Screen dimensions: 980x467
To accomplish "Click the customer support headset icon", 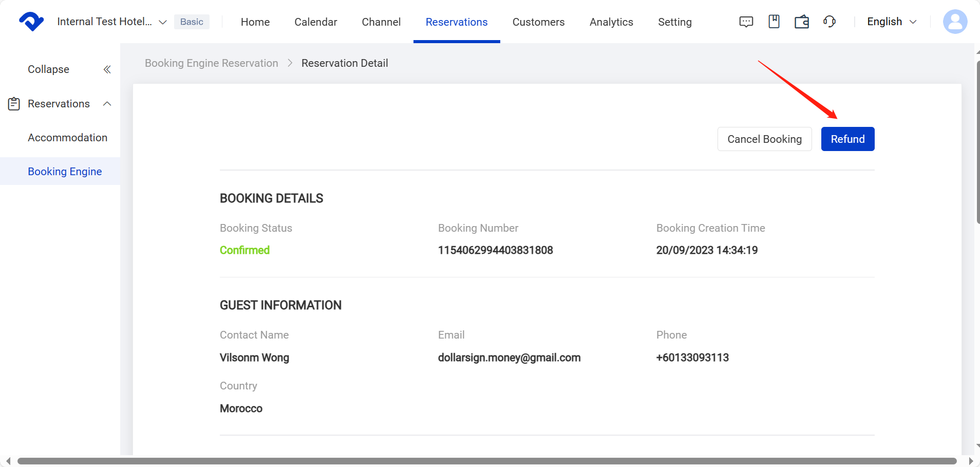I will [829, 22].
